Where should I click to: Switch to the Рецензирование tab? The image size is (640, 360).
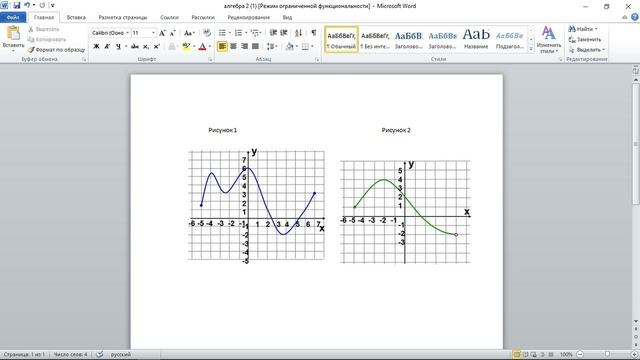tap(249, 18)
